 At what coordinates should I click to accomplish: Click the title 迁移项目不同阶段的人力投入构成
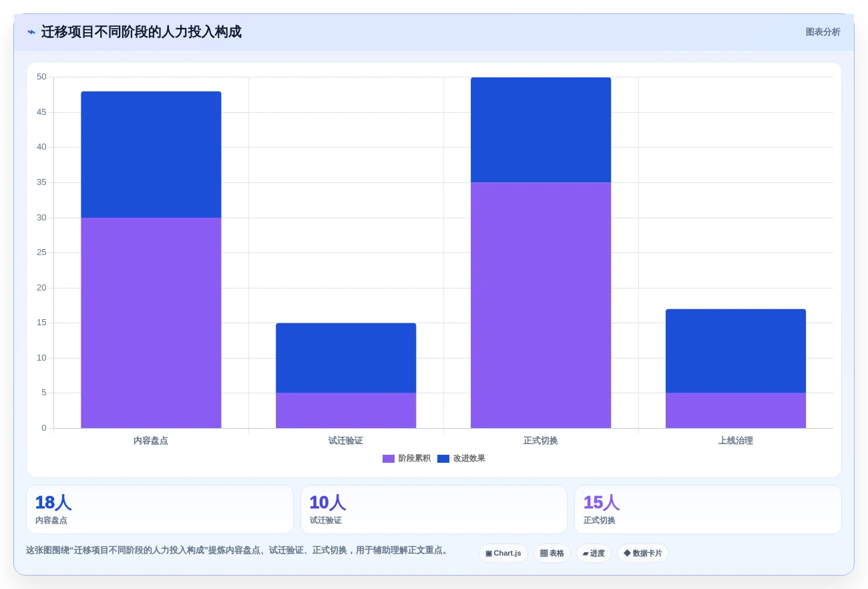click(x=142, y=32)
